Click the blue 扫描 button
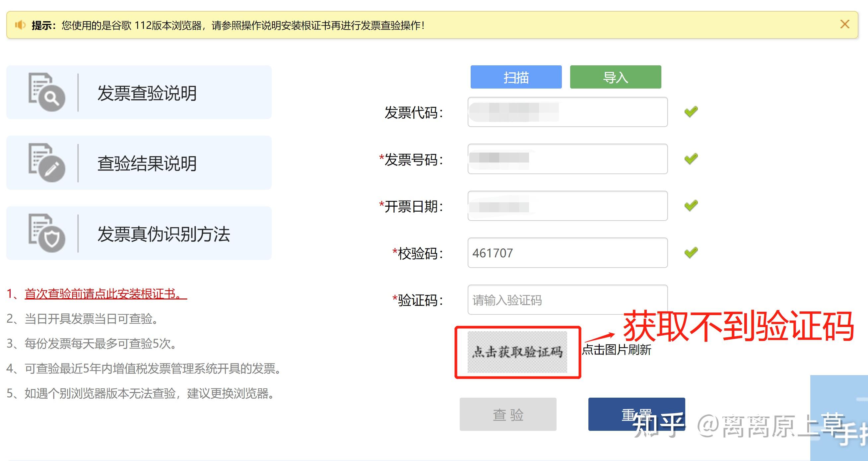 tap(516, 77)
